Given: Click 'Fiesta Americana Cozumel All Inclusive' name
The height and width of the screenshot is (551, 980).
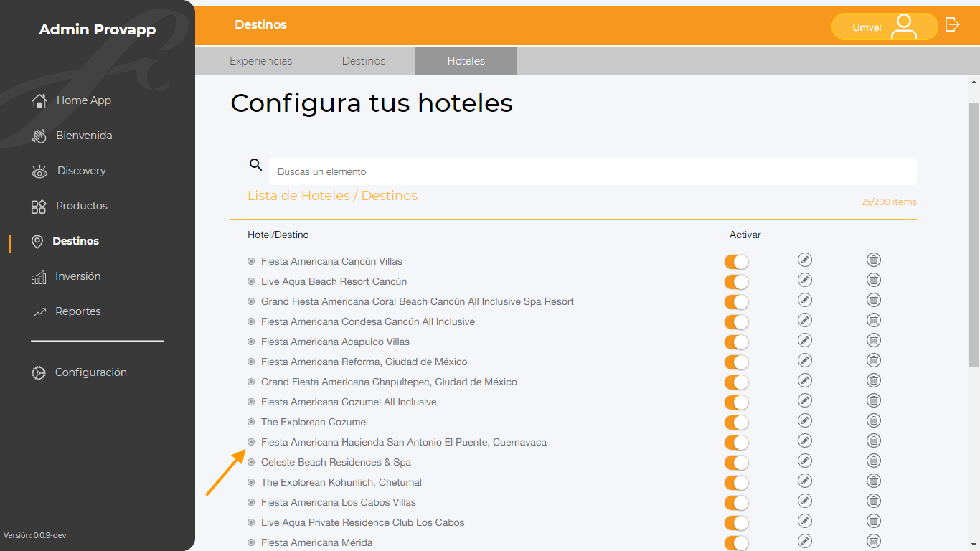Looking at the screenshot, I should click(x=349, y=402).
